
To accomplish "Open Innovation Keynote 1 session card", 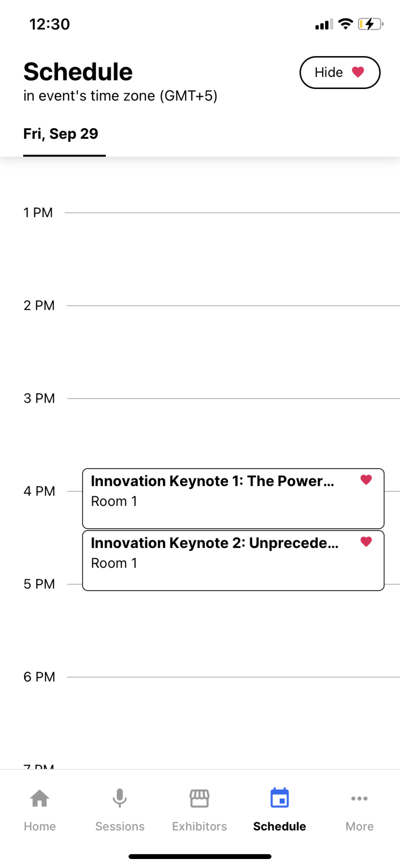I will (233, 498).
